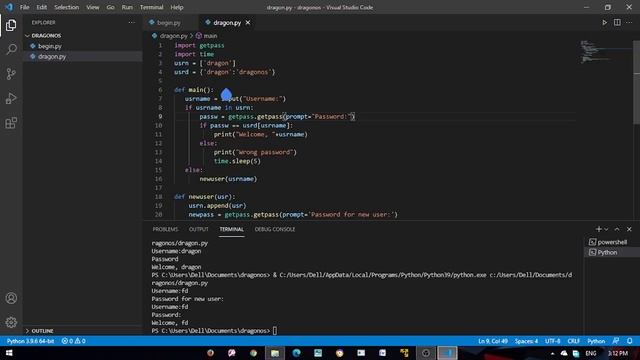The height and width of the screenshot is (360, 640).
Task: Select the Terminal panel tab
Action: pyautogui.click(x=231, y=229)
